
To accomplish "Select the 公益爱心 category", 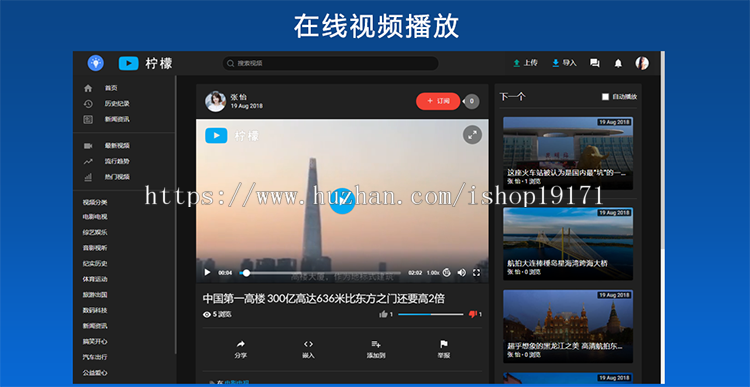I will click(x=95, y=373).
